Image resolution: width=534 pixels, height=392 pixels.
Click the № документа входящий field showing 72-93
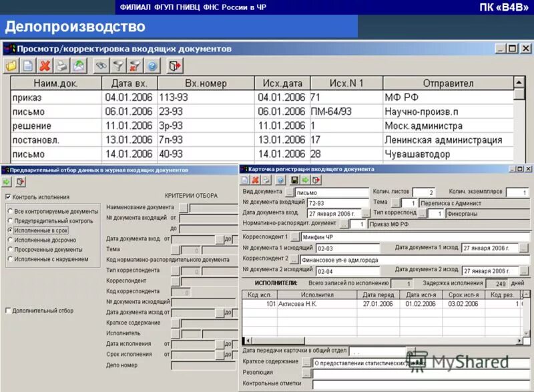pyautogui.click(x=338, y=203)
